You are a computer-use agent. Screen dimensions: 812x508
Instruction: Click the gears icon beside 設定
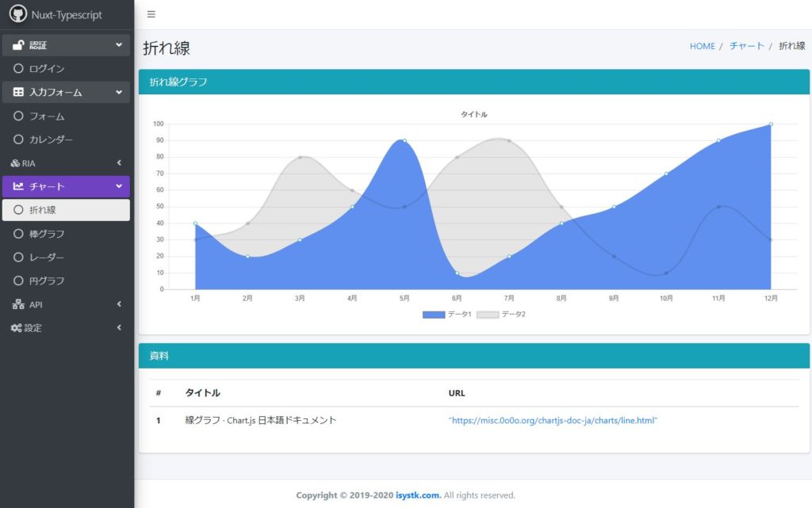[x=16, y=328]
